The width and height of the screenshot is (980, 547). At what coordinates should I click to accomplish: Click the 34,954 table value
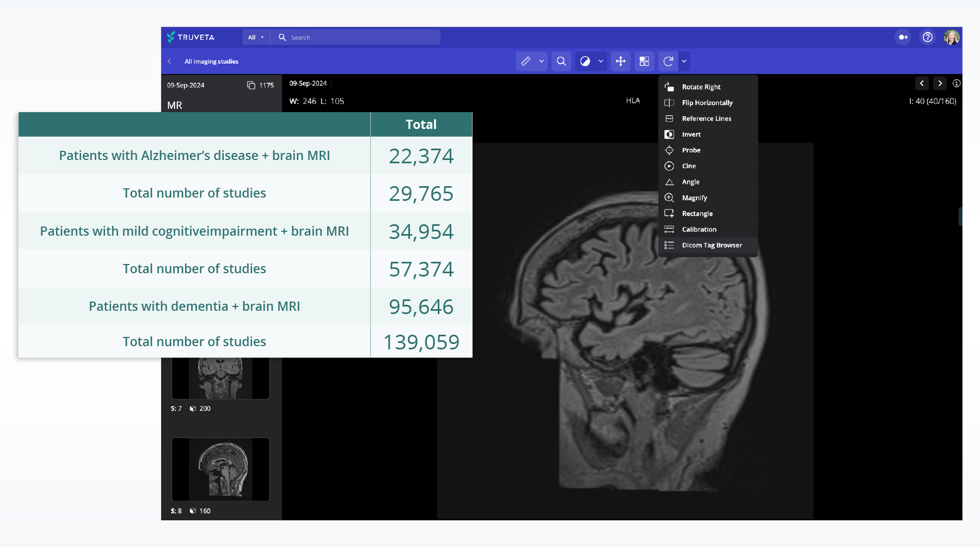point(421,232)
